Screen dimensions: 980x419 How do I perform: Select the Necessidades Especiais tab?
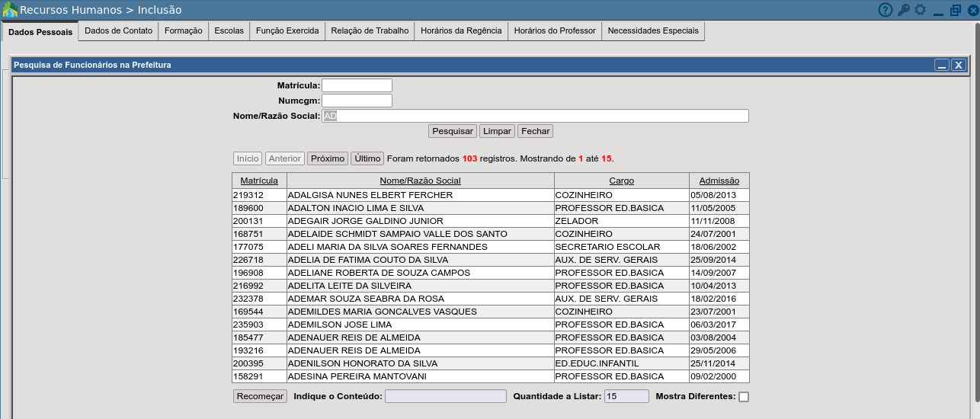[652, 30]
